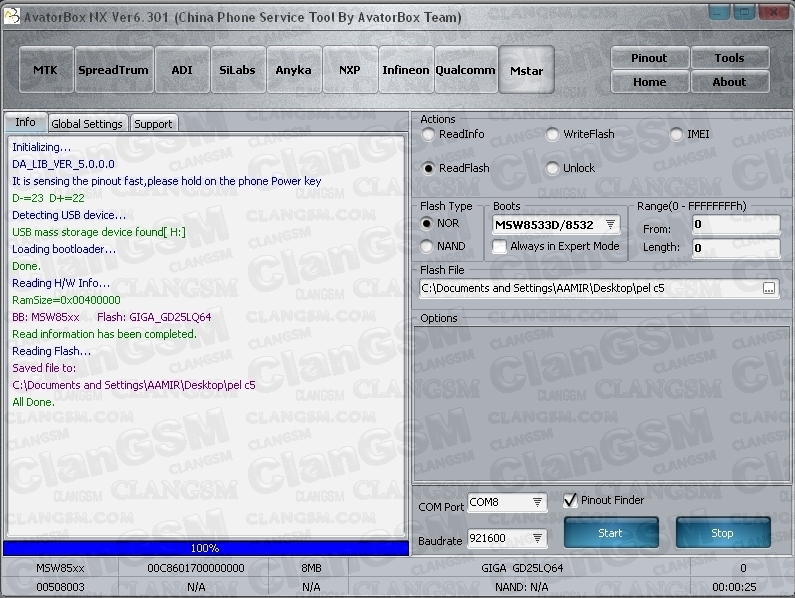
Task: Click the 100% progress bar
Action: tap(205, 548)
